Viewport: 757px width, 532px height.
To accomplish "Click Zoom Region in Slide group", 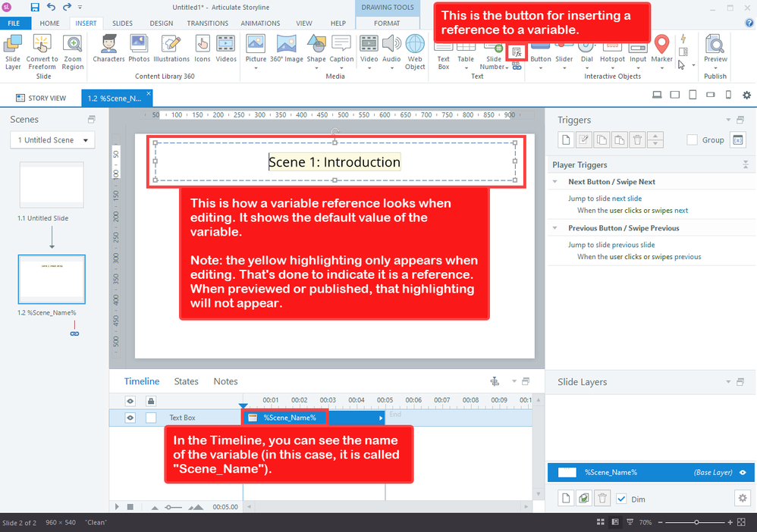I will [x=73, y=52].
